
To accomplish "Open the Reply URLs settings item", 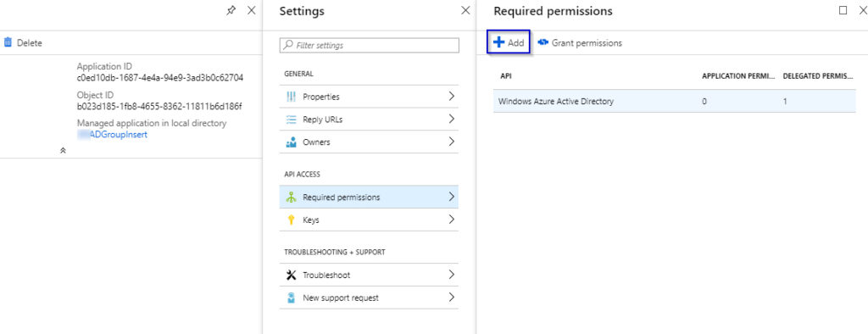I will click(369, 119).
